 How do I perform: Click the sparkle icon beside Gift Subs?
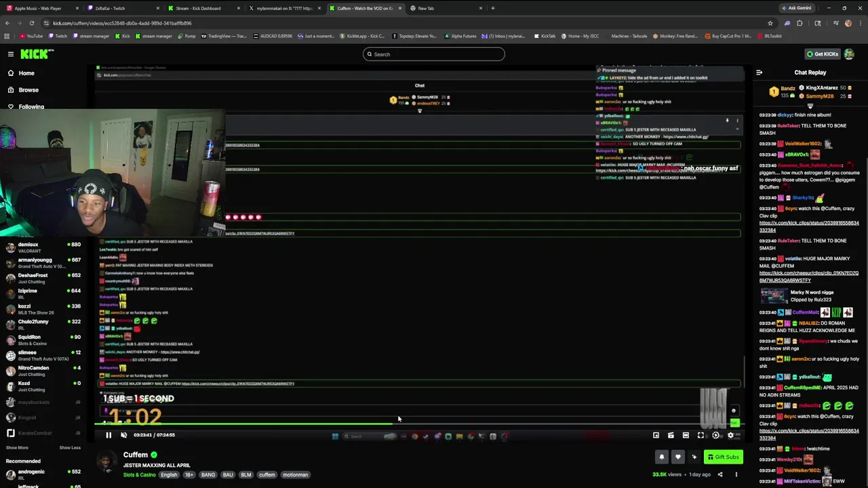click(x=694, y=457)
